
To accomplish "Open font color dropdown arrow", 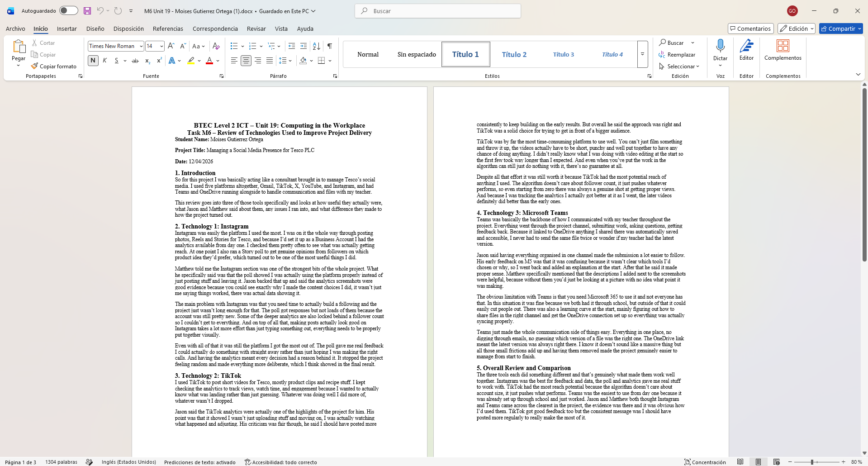I will pyautogui.click(x=218, y=61).
